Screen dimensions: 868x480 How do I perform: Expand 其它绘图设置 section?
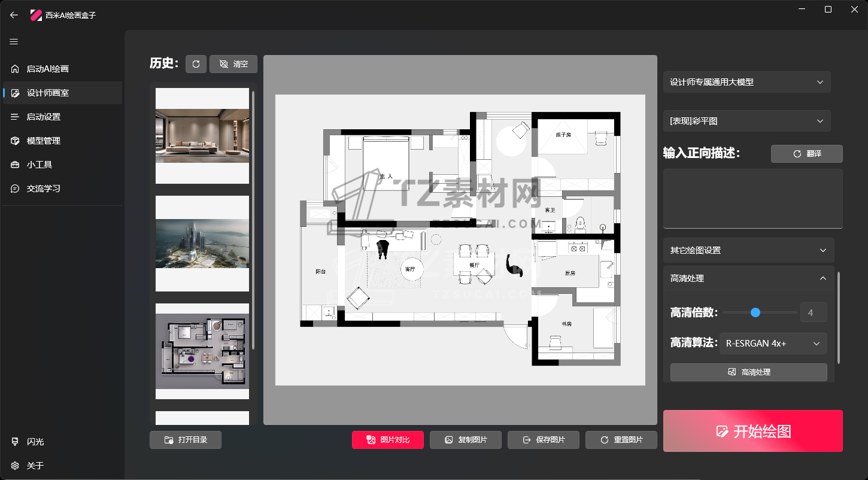point(749,250)
